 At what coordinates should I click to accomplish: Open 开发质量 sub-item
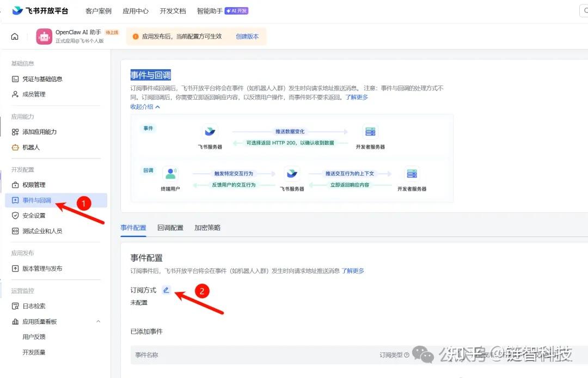34,352
